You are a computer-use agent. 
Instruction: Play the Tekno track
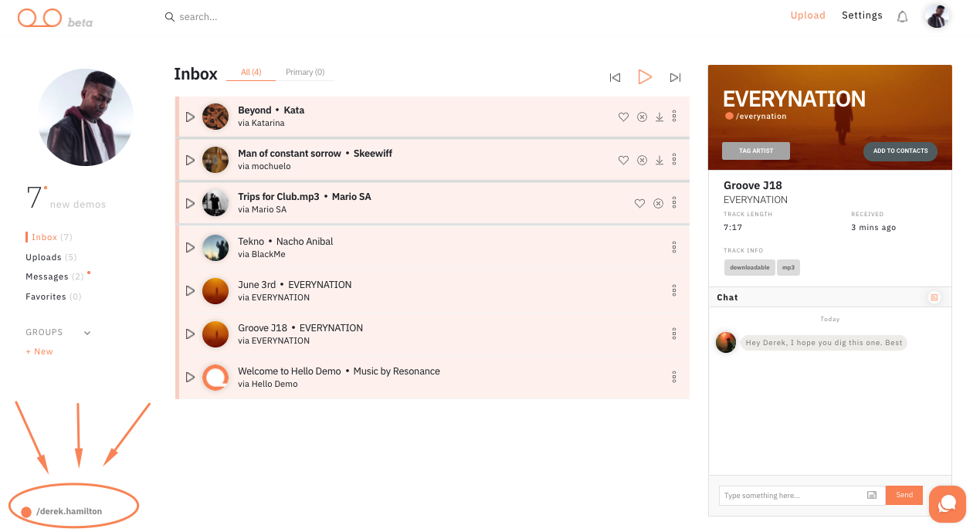(190, 248)
